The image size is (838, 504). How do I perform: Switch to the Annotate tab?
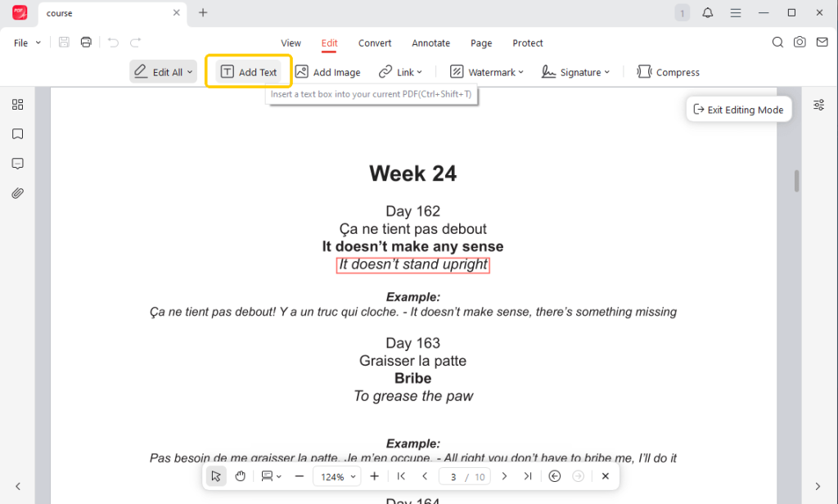tap(430, 43)
